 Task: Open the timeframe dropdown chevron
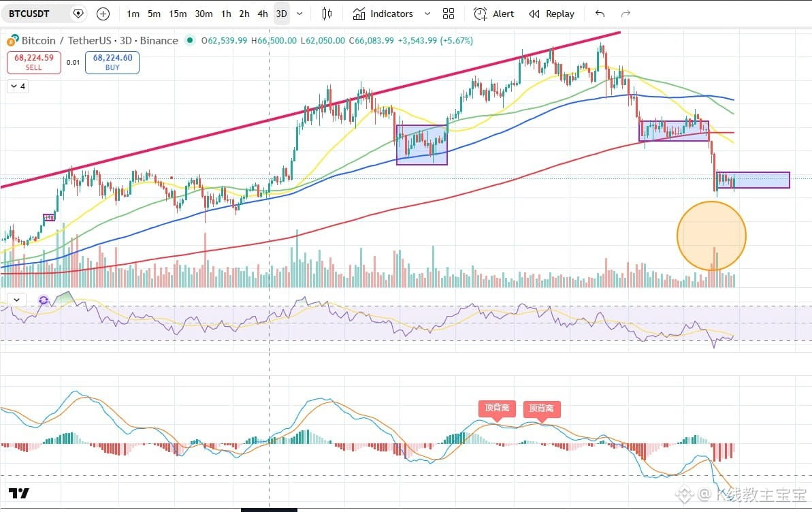point(299,14)
